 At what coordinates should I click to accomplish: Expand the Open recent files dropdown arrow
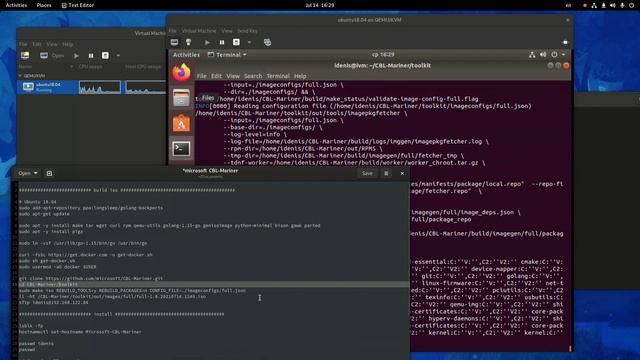(x=36, y=173)
